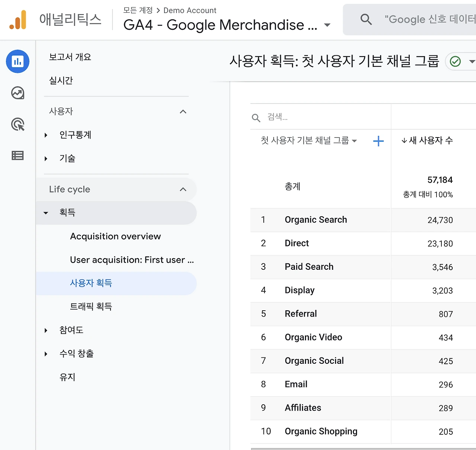Click the Organic Search row label

click(316, 220)
